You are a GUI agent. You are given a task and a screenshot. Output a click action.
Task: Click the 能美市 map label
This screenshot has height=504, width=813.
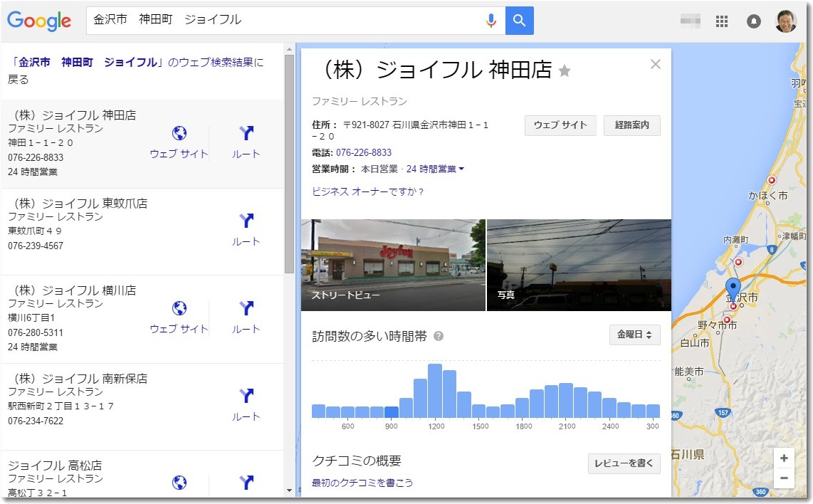coord(690,372)
